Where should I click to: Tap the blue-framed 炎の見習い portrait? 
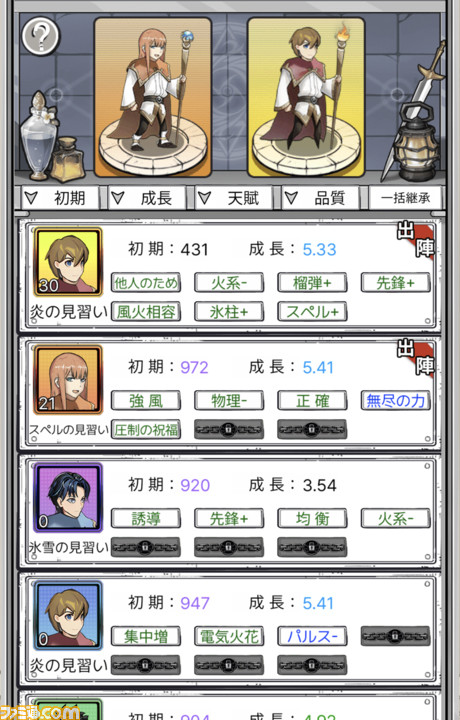(68, 615)
